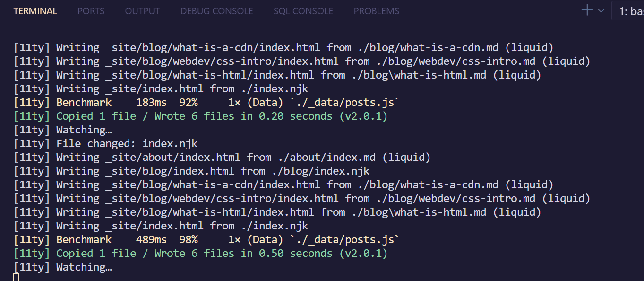View the PROBLEMS tab
The width and height of the screenshot is (644, 281).
click(376, 11)
